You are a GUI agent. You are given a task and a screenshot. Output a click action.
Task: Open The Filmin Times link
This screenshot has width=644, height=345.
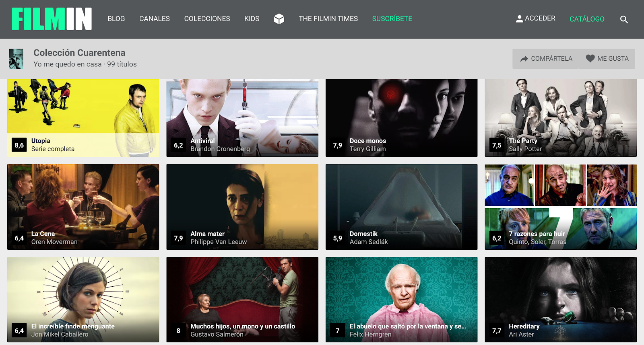pyautogui.click(x=328, y=19)
